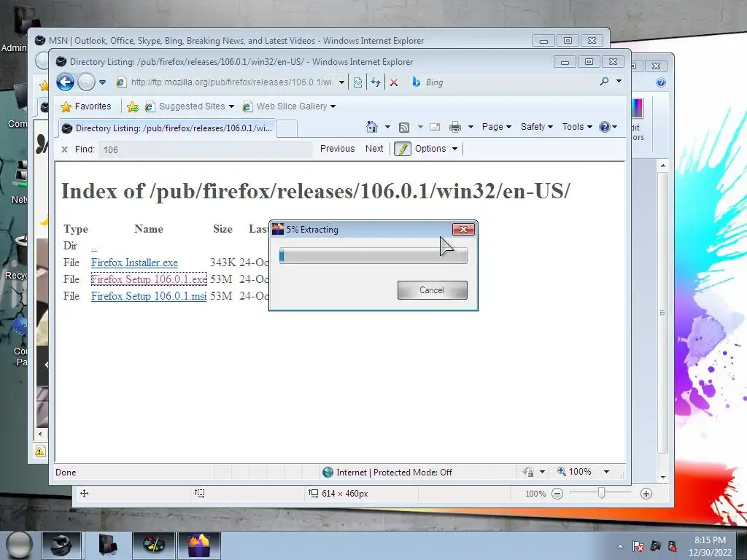747x560 pixels.
Task: Click the extraction progress bar
Action: 373,256
